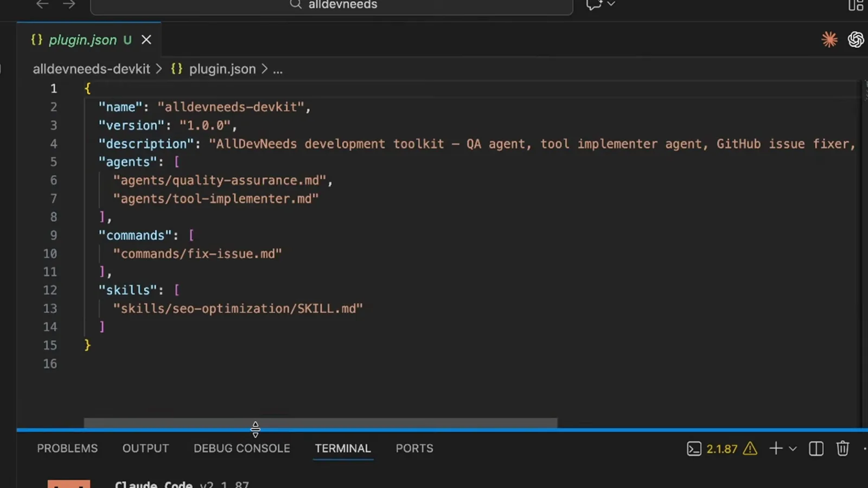
Task: Click the 2.1.87 terminal label
Action: tap(722, 449)
